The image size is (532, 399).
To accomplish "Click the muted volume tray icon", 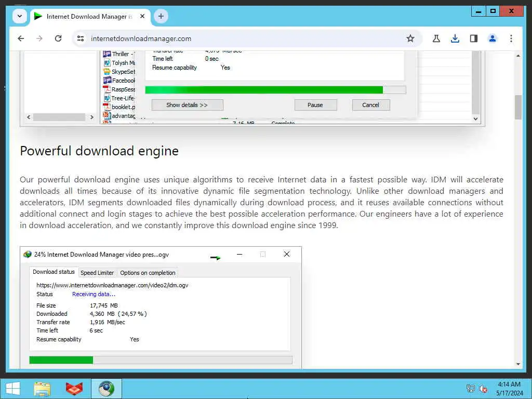I will [483, 389].
